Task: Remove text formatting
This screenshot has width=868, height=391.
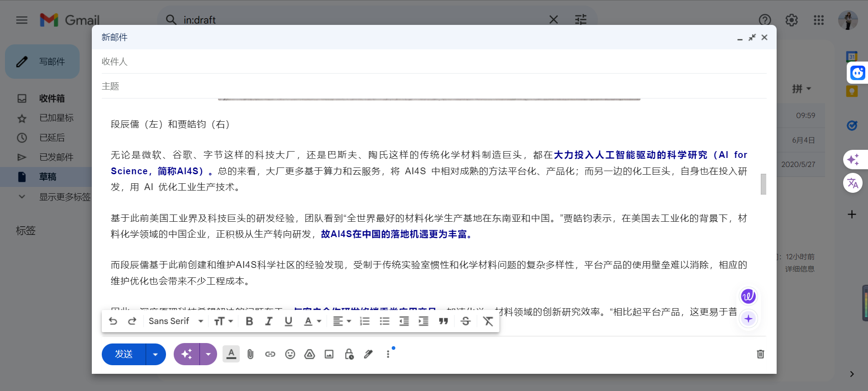Action: [488, 321]
